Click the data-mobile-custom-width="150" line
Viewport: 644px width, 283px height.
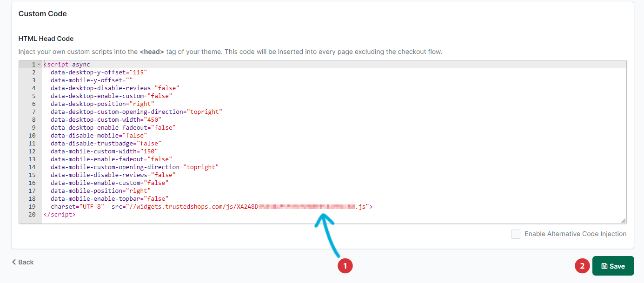coord(104,151)
